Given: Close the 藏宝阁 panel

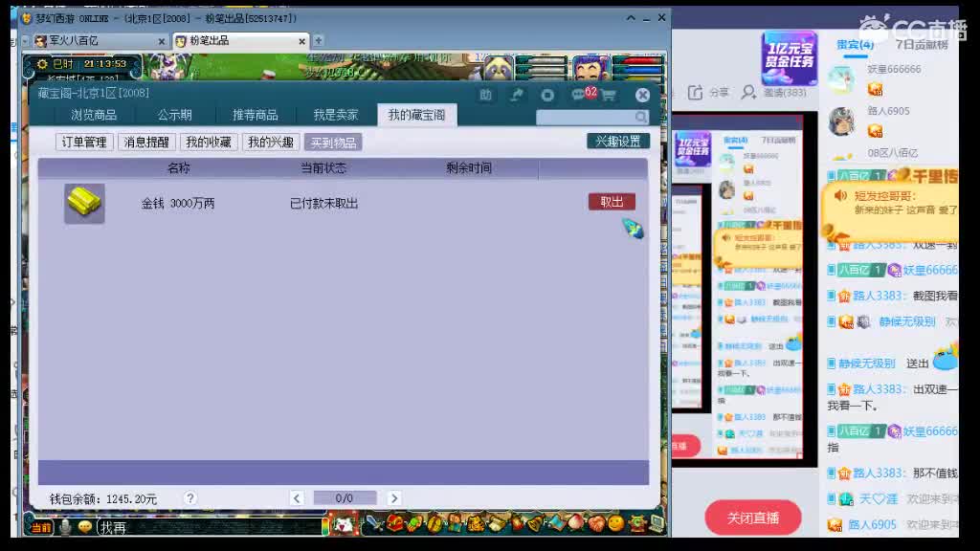Looking at the screenshot, I should coord(642,95).
